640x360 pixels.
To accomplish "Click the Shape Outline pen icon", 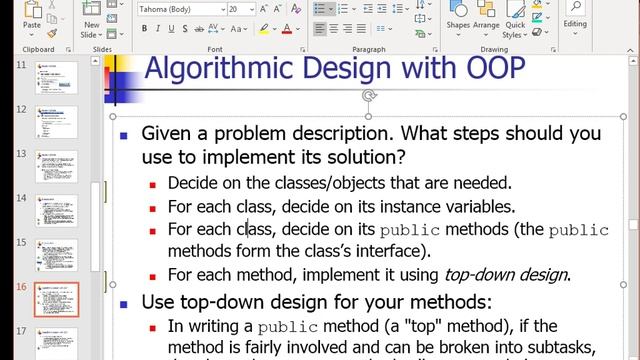I will click(537, 18).
